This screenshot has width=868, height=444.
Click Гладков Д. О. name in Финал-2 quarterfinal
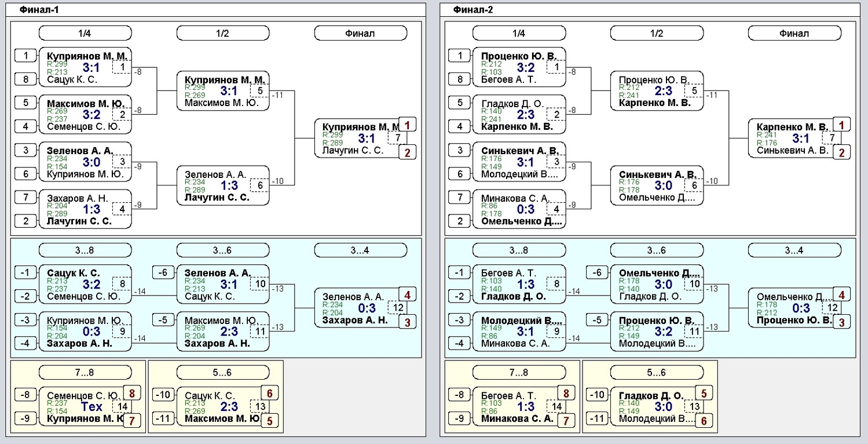512,103
